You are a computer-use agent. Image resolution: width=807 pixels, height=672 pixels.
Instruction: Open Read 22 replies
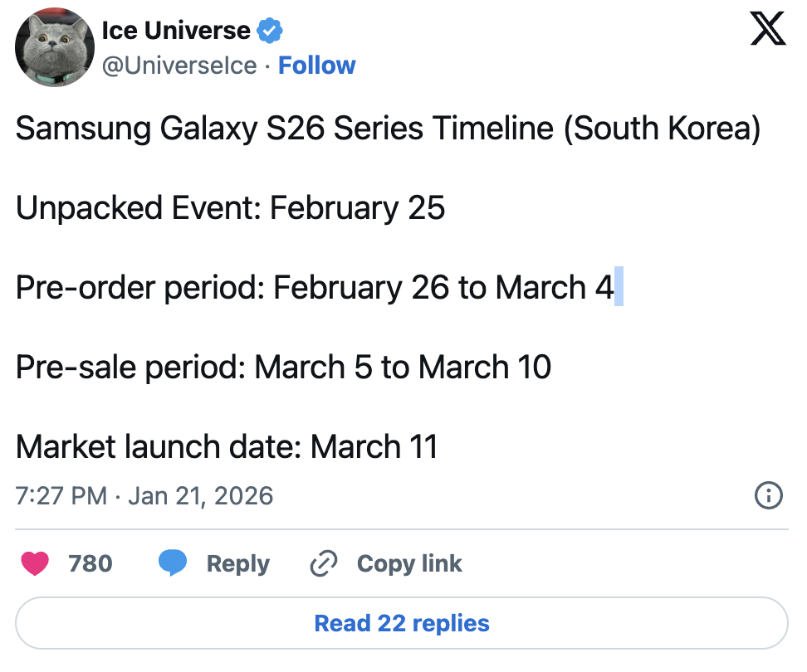click(x=402, y=623)
